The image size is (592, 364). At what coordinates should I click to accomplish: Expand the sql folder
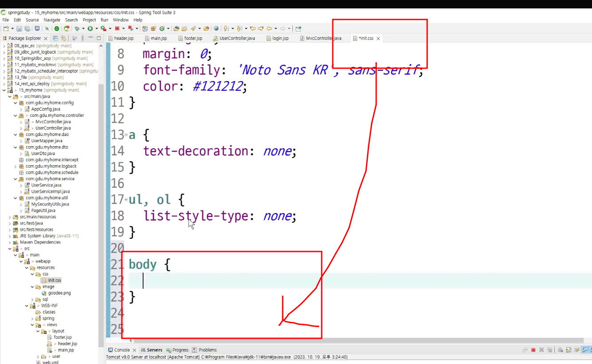coord(32,299)
